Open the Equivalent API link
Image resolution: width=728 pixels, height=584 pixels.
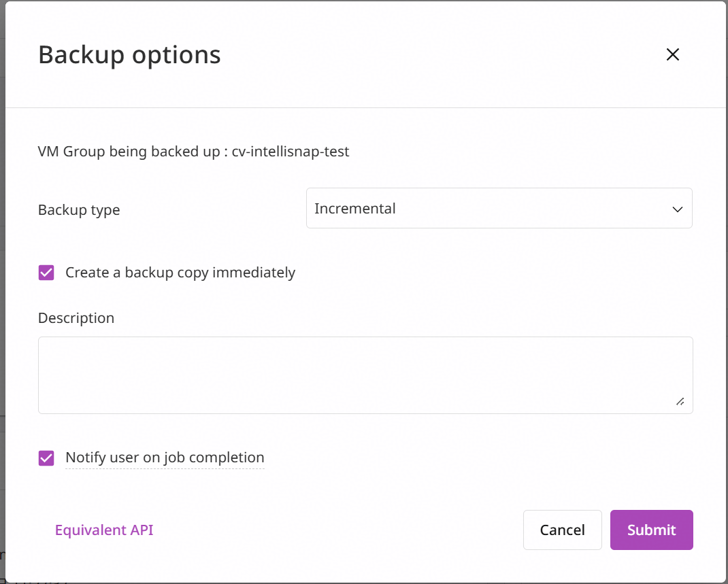104,530
